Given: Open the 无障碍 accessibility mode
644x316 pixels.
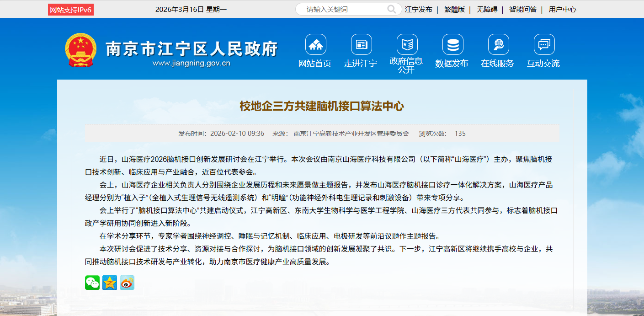Looking at the screenshot, I should click(x=487, y=9).
